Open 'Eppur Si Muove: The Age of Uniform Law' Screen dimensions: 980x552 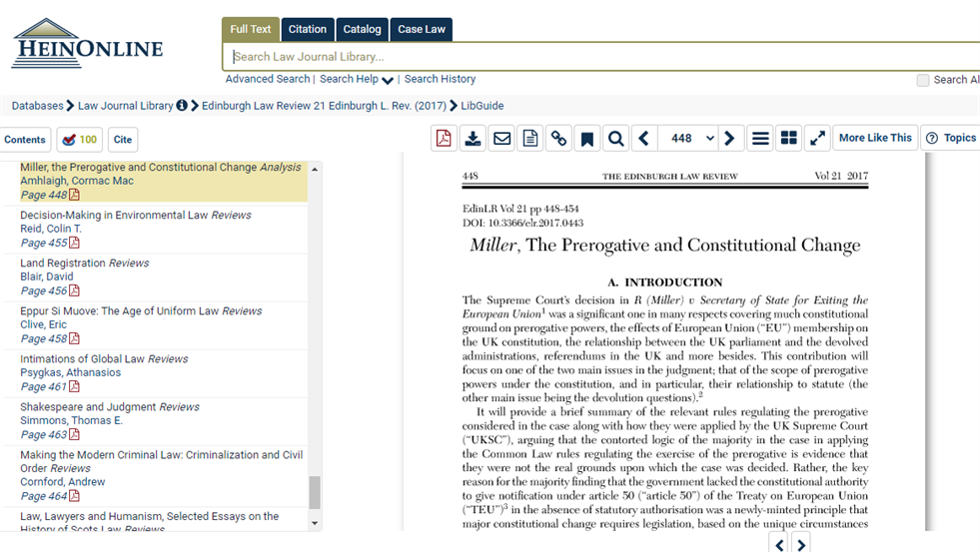pos(141,311)
